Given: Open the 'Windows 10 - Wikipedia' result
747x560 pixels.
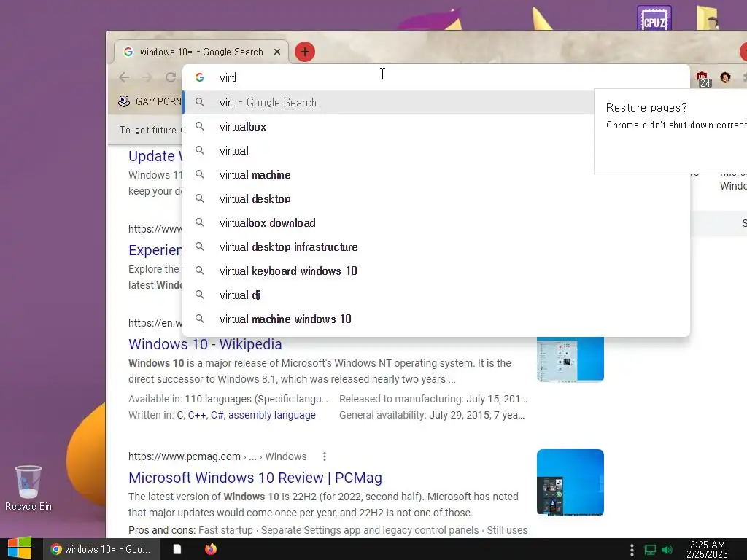Looking at the screenshot, I should (x=205, y=344).
